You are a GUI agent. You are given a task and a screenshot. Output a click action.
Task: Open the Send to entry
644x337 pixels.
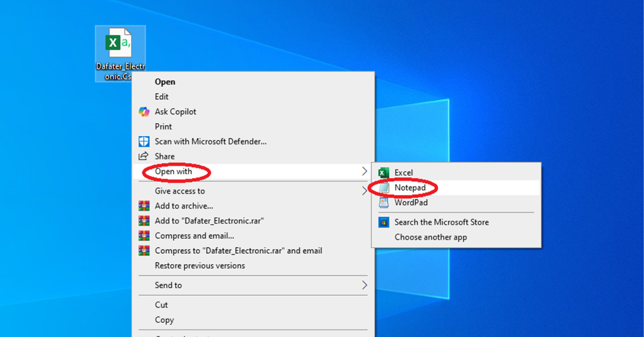click(254, 285)
